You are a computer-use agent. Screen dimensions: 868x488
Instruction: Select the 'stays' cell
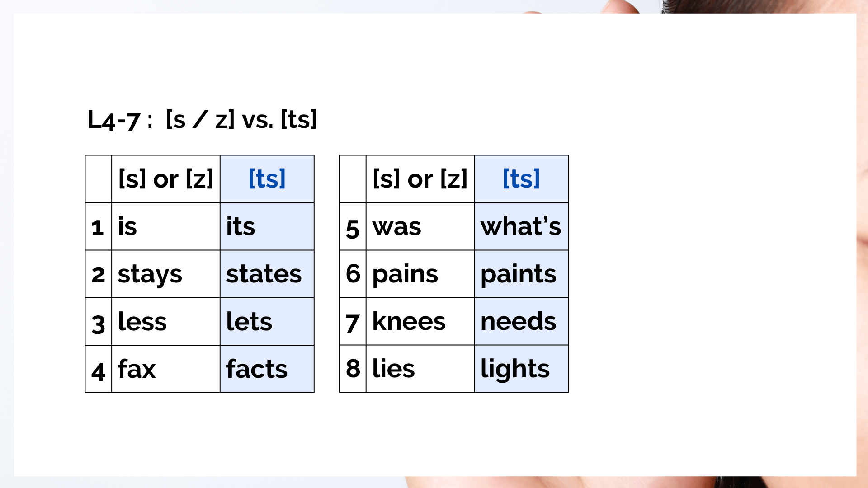click(166, 274)
